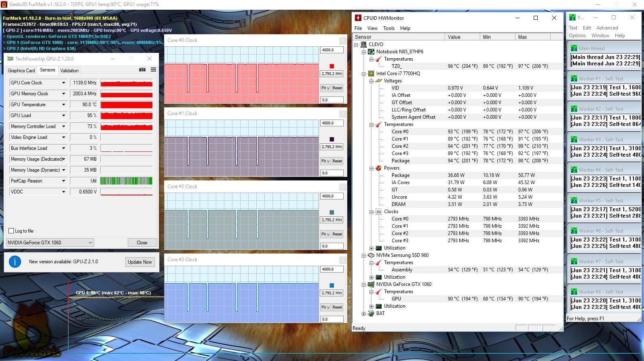Switch to the Validation tab in GPU-Z
644x361 pixels.
pyautogui.click(x=70, y=71)
